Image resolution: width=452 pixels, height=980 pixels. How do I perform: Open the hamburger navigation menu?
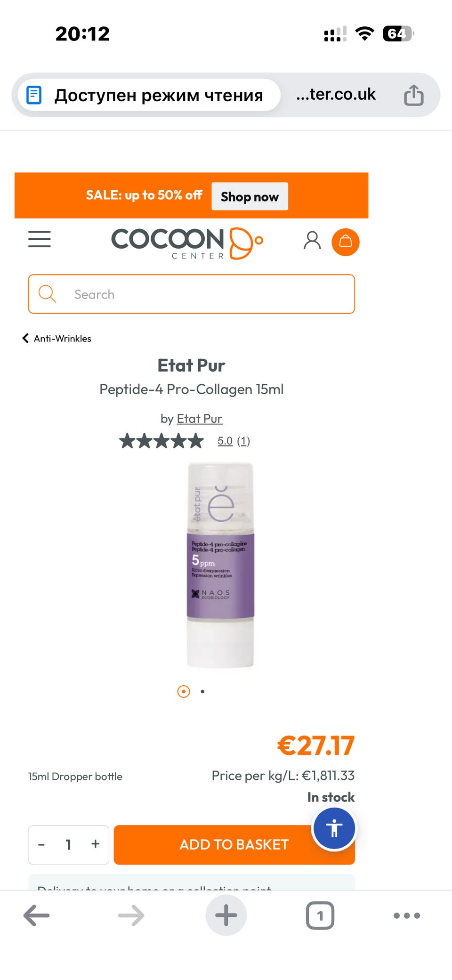point(39,239)
